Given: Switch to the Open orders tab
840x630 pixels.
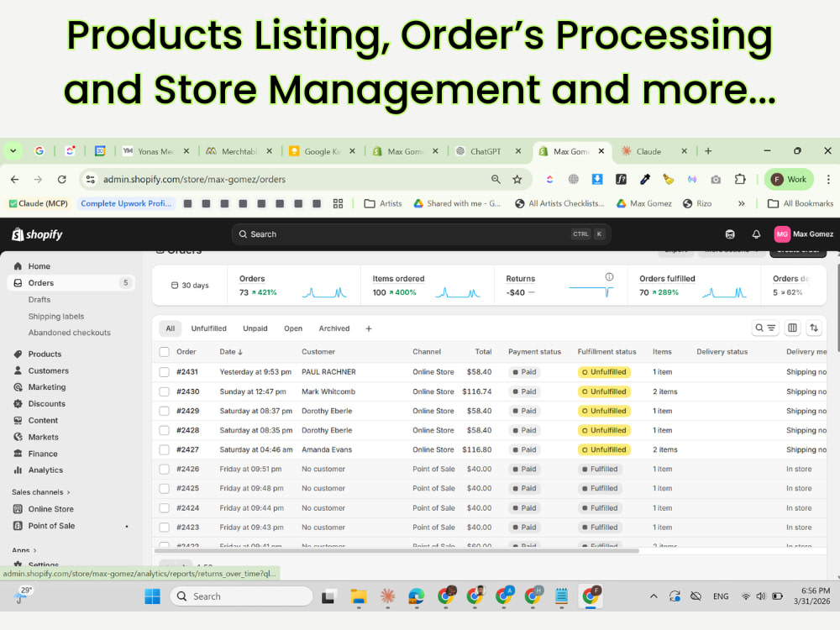Looking at the screenshot, I should click(293, 328).
